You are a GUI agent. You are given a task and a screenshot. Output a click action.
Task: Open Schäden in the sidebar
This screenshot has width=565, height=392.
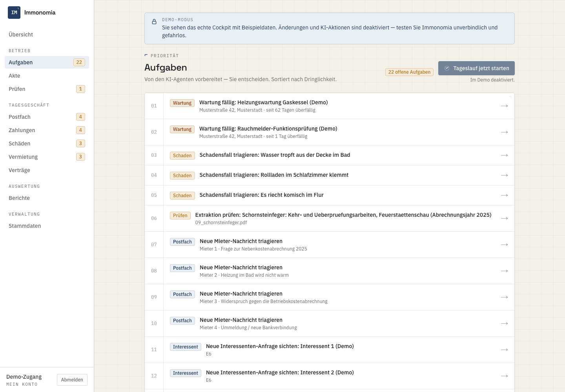(47, 143)
